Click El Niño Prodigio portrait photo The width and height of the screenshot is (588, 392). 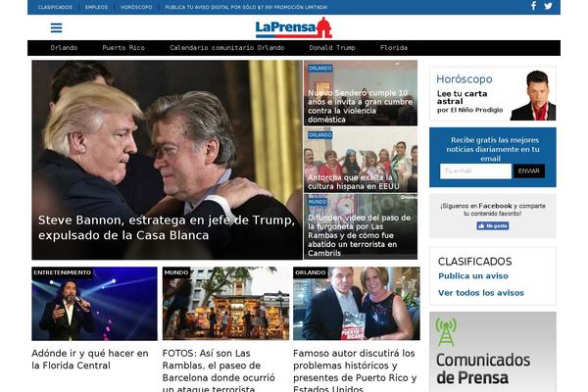[x=534, y=95]
